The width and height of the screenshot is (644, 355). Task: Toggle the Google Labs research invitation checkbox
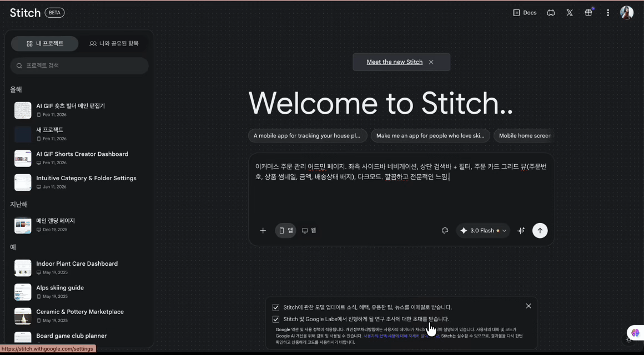point(276,319)
